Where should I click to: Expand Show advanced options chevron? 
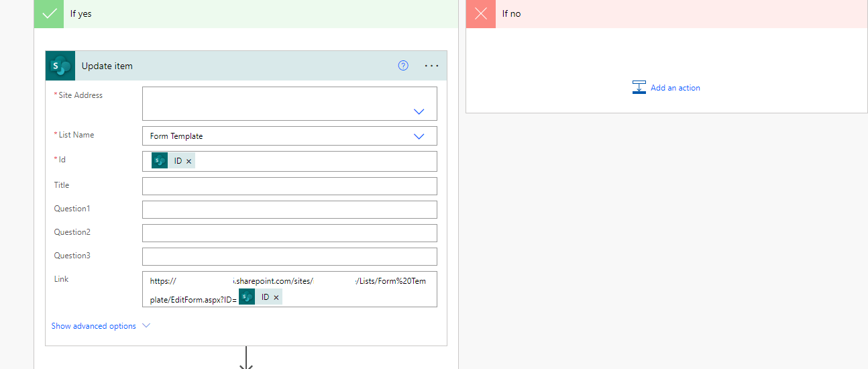point(146,326)
